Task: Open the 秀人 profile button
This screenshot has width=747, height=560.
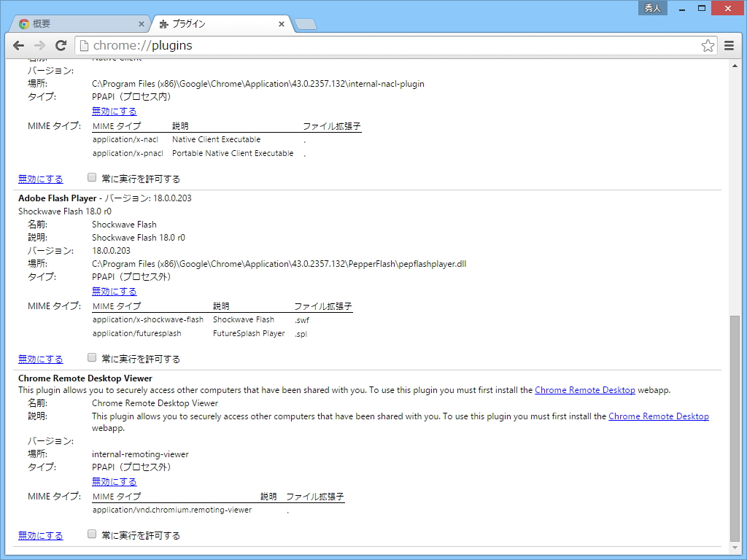Action: [x=651, y=7]
